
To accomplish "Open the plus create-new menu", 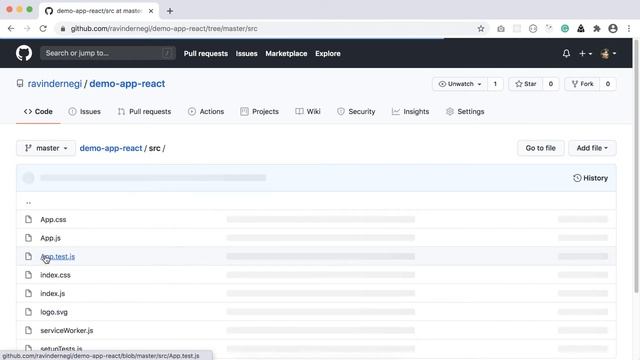I will pos(585,53).
